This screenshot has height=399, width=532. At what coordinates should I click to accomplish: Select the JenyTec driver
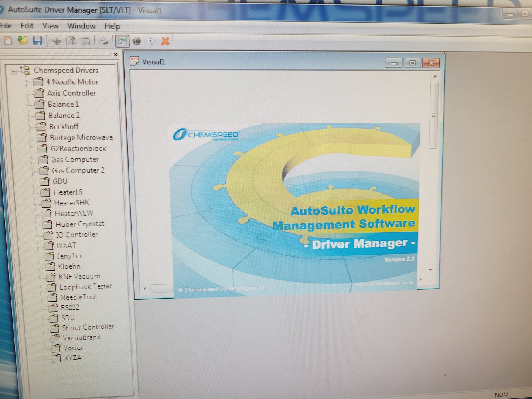pos(70,256)
